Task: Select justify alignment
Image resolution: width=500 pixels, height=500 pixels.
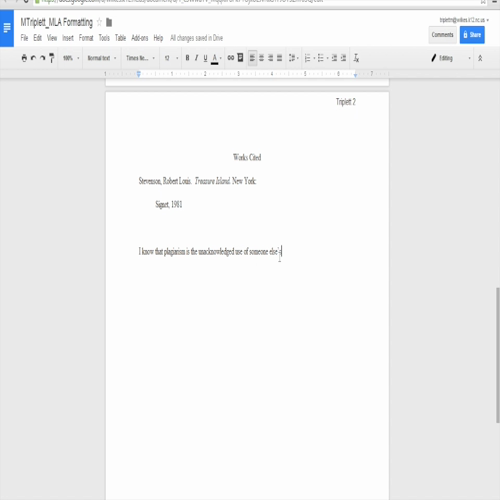Action: click(x=280, y=58)
